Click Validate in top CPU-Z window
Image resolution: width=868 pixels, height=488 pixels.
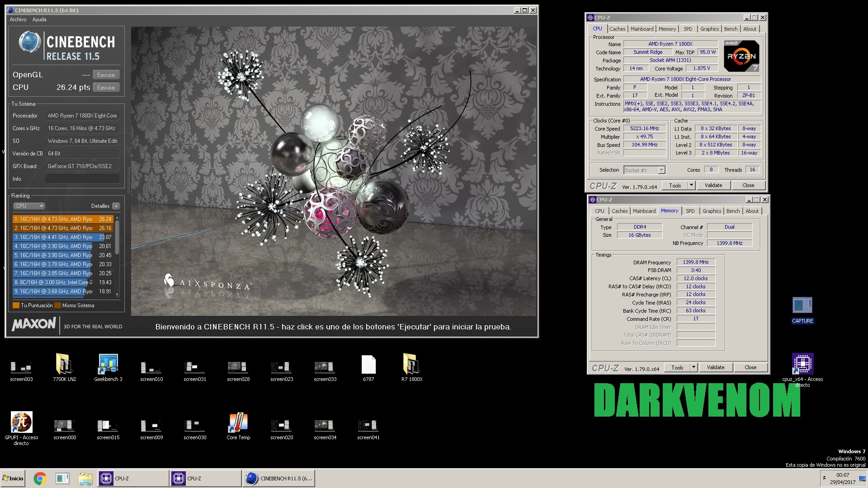pos(713,185)
